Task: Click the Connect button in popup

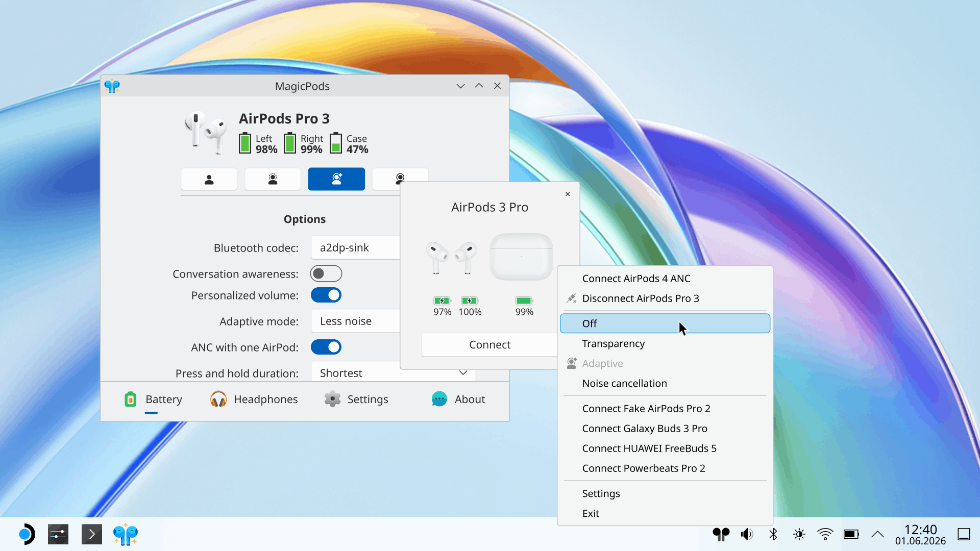Action: pyautogui.click(x=489, y=345)
